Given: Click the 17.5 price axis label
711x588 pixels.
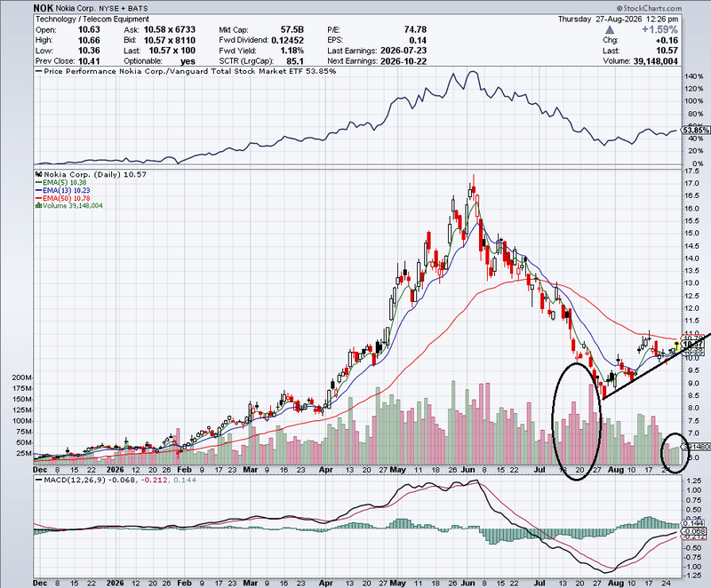Looking at the screenshot, I should point(691,171).
